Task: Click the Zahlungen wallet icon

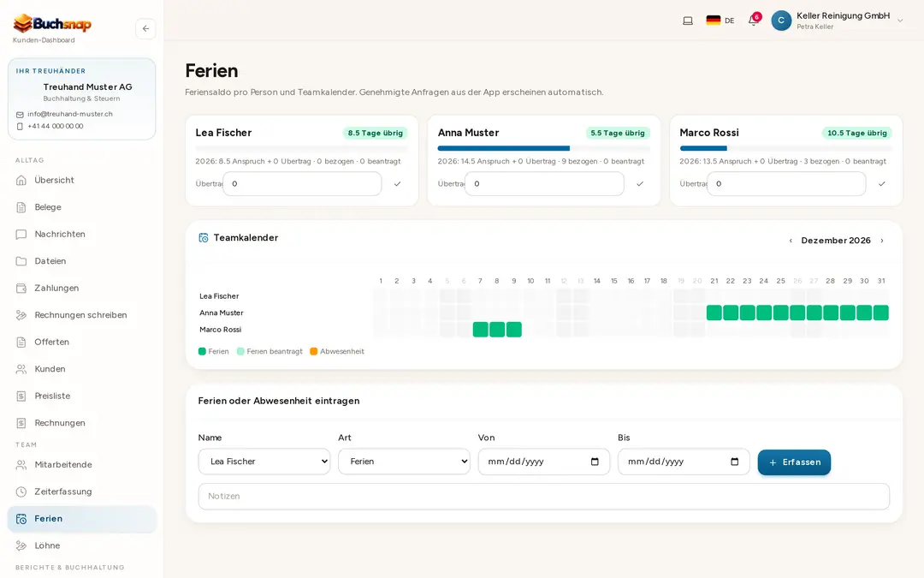Action: point(21,289)
